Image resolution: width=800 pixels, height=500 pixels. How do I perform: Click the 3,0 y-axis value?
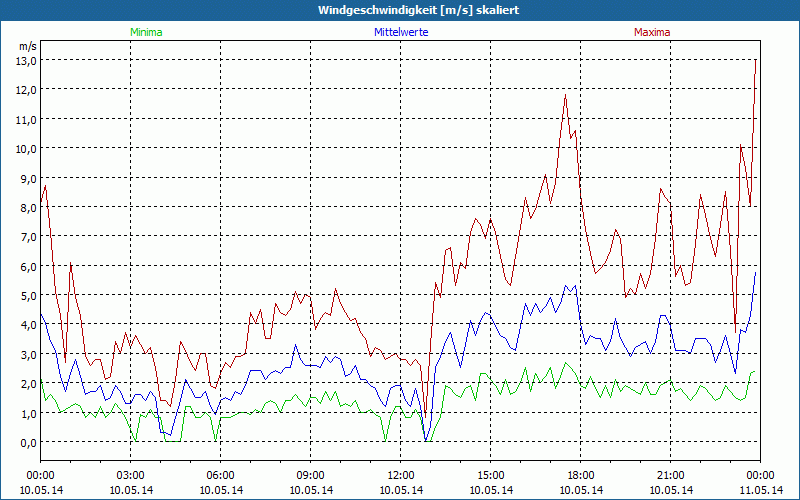coord(29,354)
